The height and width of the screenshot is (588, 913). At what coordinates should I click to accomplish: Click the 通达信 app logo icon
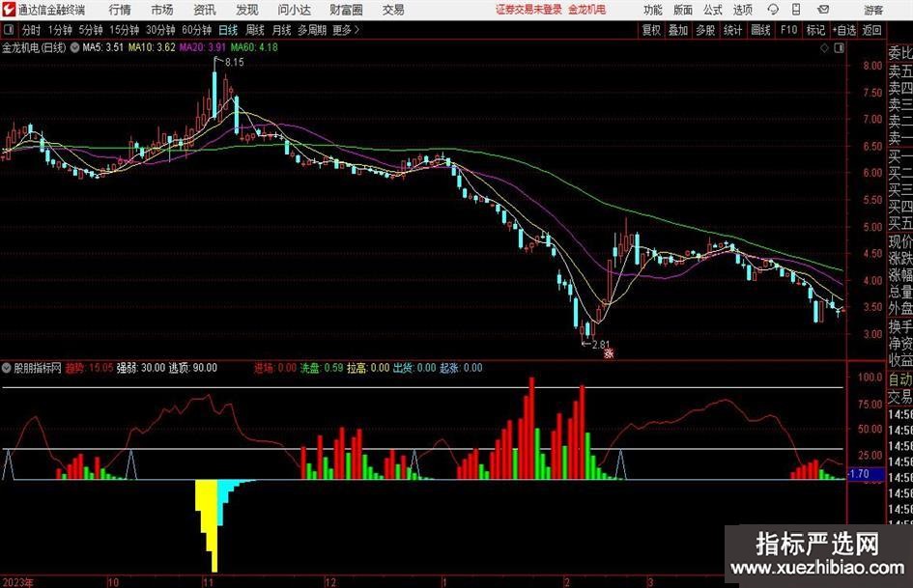[x=8, y=10]
